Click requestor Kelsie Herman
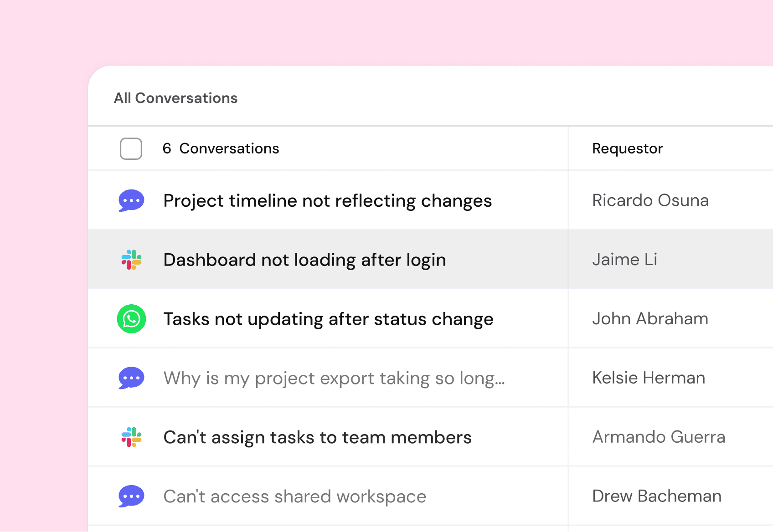 pos(649,378)
